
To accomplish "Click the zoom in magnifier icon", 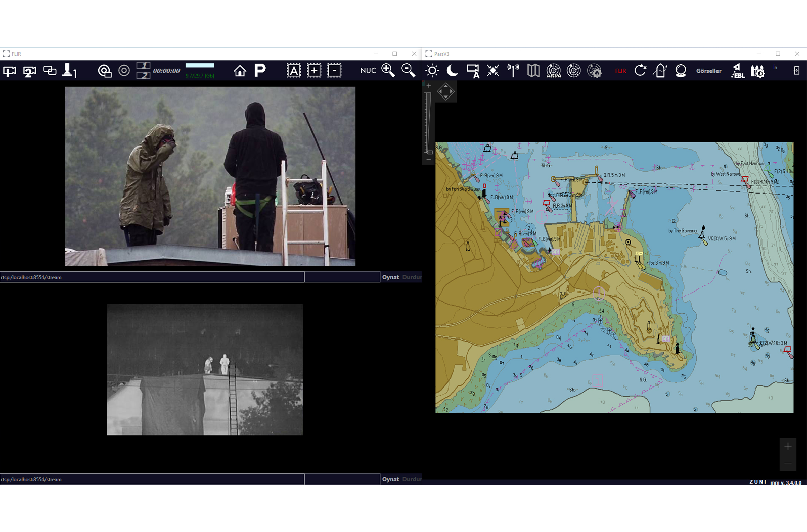I will (388, 71).
